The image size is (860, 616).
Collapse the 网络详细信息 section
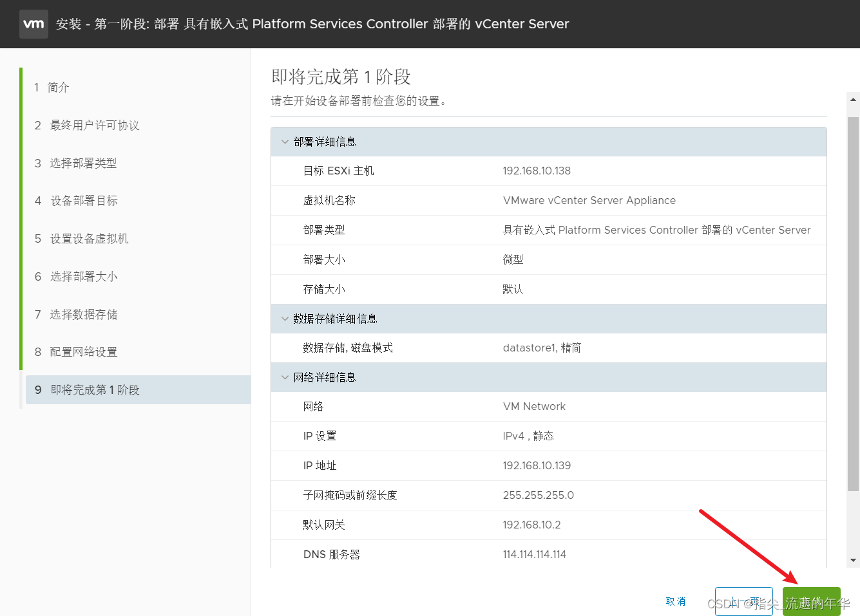(x=285, y=377)
